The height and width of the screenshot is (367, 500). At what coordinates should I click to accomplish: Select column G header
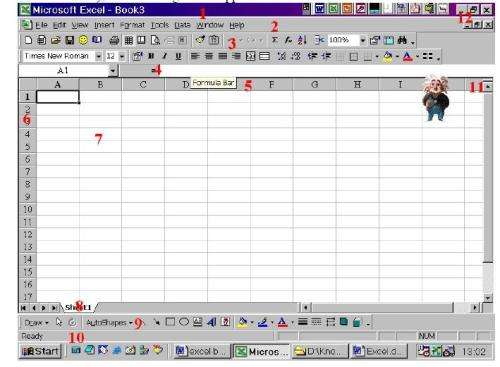pos(314,84)
